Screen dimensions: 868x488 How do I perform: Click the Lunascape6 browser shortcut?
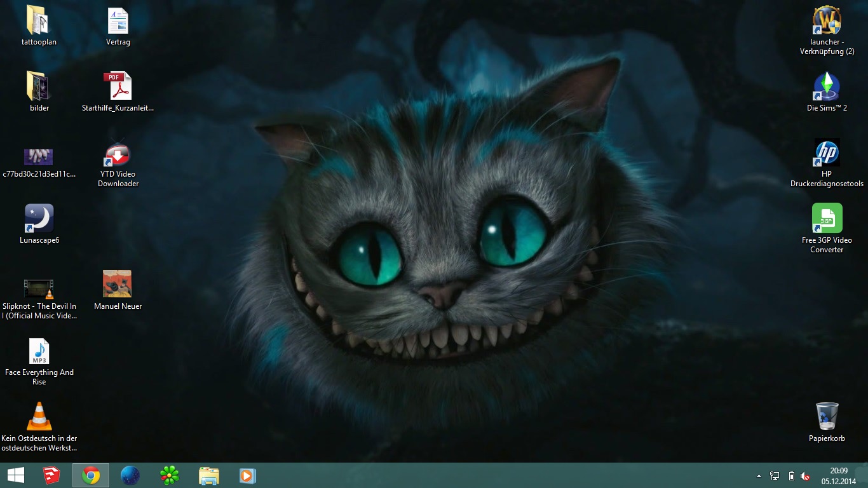click(x=39, y=219)
